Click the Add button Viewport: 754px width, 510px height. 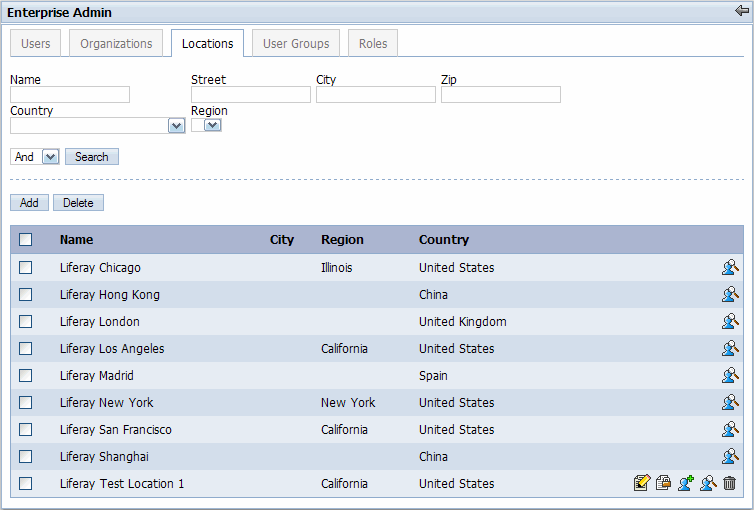pos(29,202)
